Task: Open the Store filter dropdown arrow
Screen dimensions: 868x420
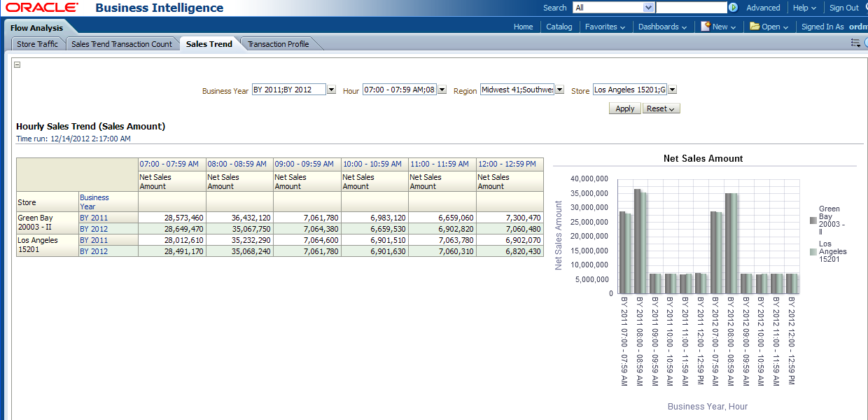Action: [x=672, y=90]
